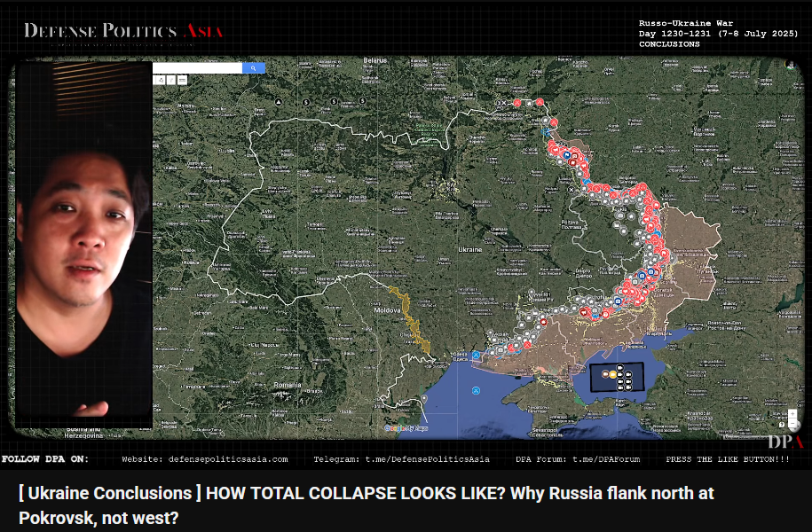Viewport: 812px width, 532px height.
Task: Open the Google account avatar on map
Action: click(x=790, y=65)
